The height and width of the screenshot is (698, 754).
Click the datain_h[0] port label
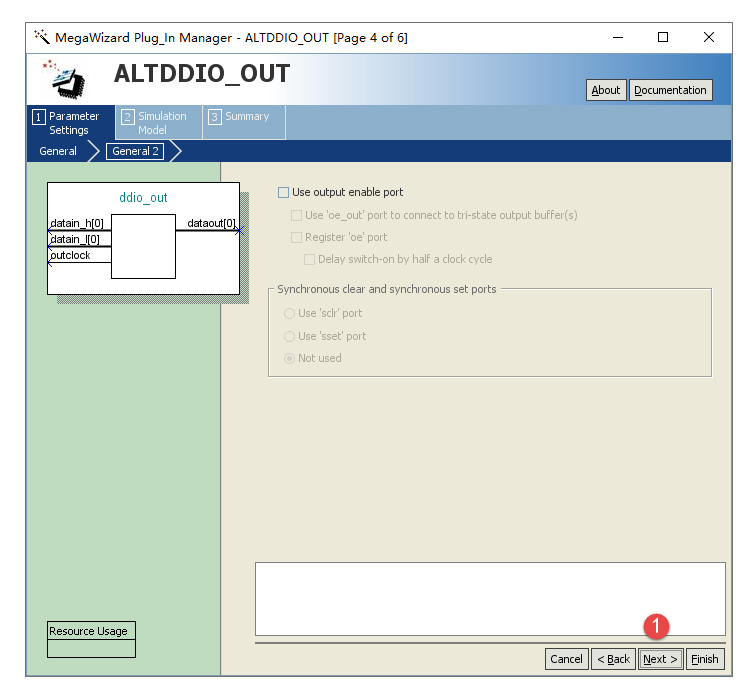coord(77,223)
